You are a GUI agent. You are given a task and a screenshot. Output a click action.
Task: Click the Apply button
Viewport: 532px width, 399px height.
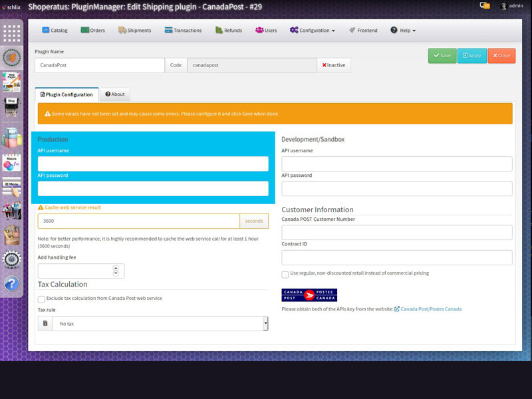tap(472, 56)
